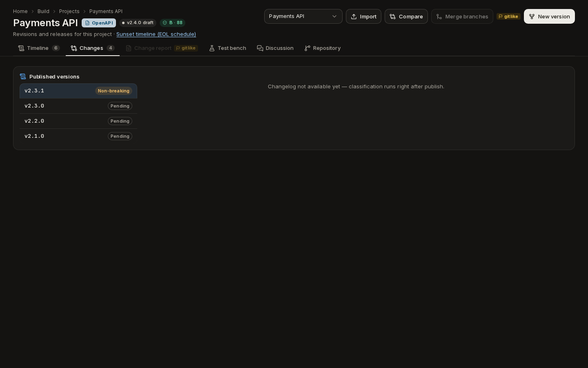Screen dimensions: 588x368
Task: Click the gitlike flag badge on Change report tab
Action: coord(186,48)
